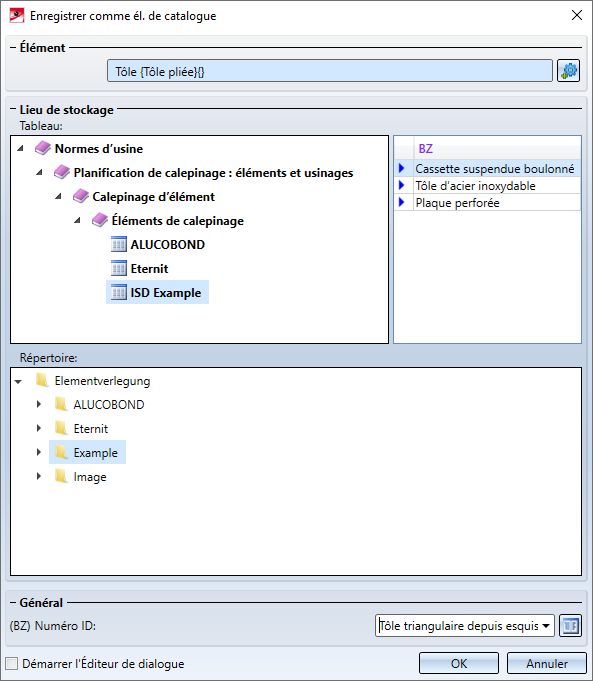The height and width of the screenshot is (681, 593).
Task: Expand the Eternit folder in Répertoire
Action: coord(39,428)
